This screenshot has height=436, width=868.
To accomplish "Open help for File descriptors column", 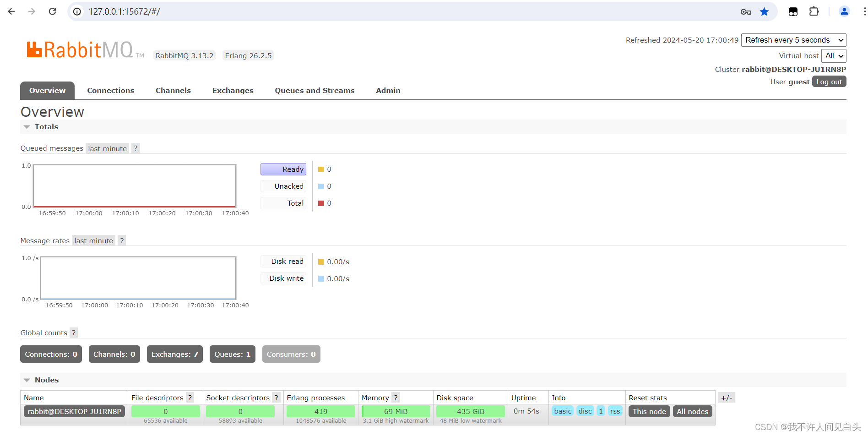I will tap(190, 398).
